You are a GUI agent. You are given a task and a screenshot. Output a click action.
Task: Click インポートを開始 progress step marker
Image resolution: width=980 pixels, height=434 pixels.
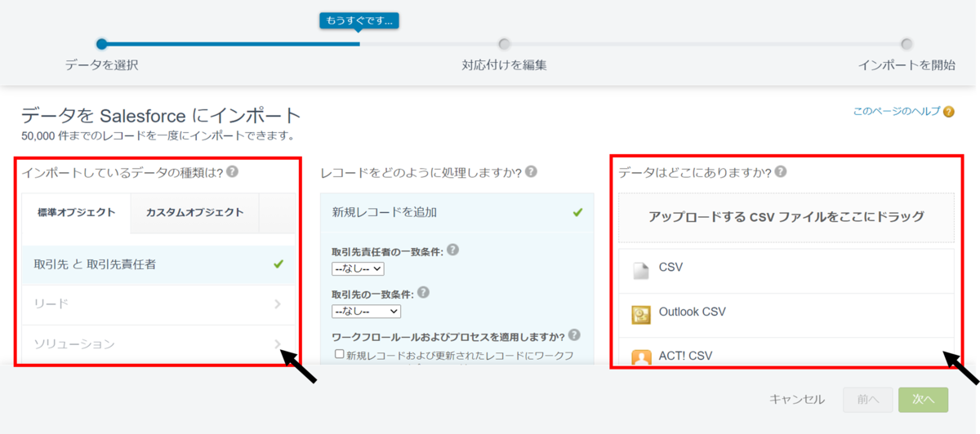[x=906, y=44]
